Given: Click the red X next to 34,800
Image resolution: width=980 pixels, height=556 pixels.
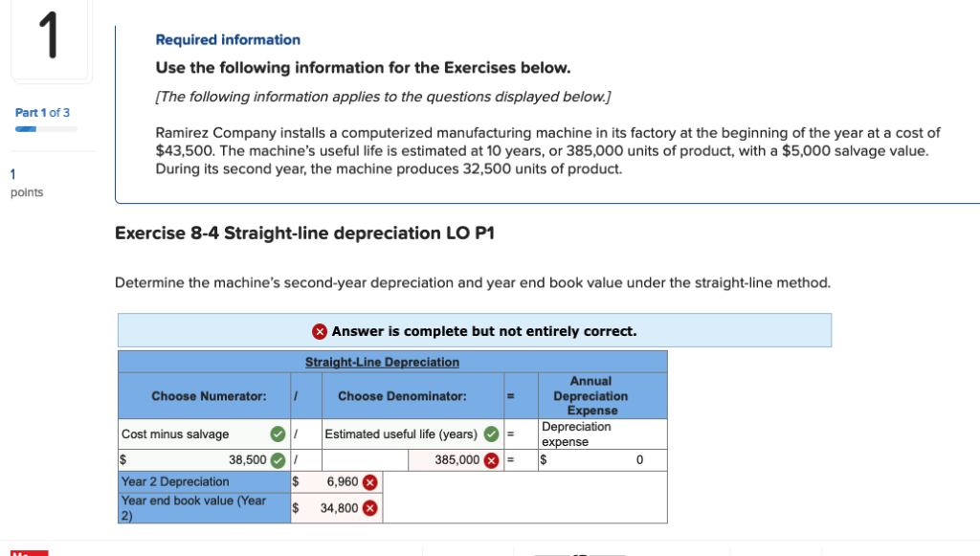Looking at the screenshot, I should pos(370,508).
